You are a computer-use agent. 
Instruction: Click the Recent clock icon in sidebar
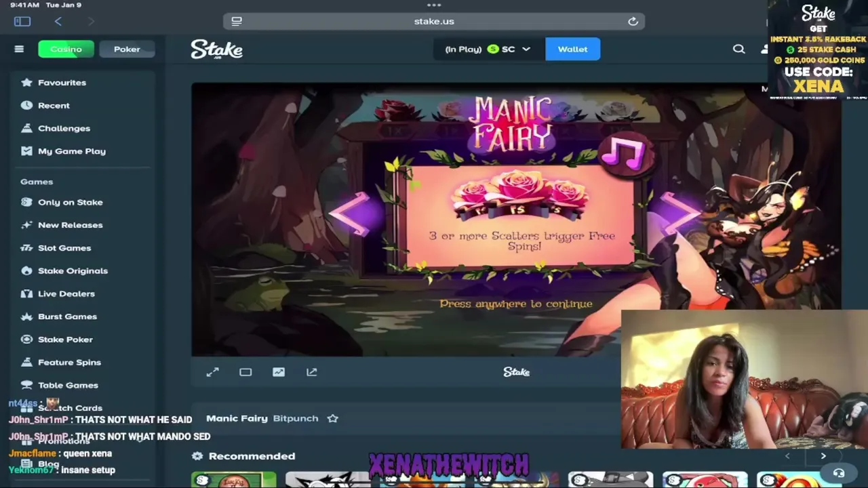(26, 105)
